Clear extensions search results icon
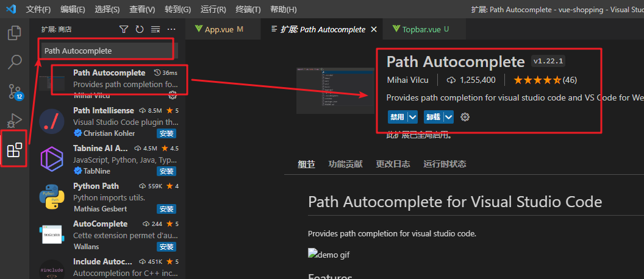Viewport: 644px width, 279px height. tap(156, 29)
